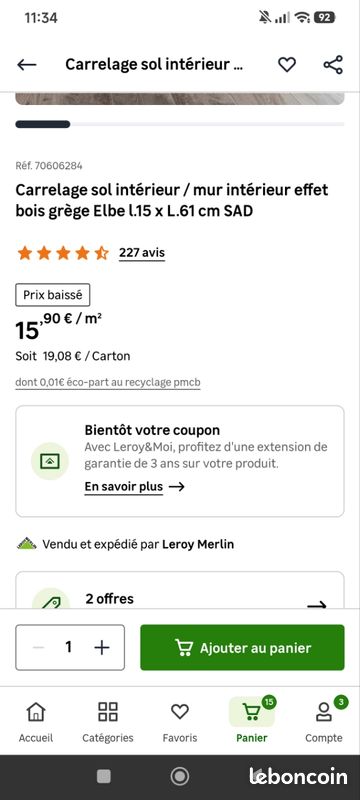Tap the Prix baissé badge

click(53, 295)
